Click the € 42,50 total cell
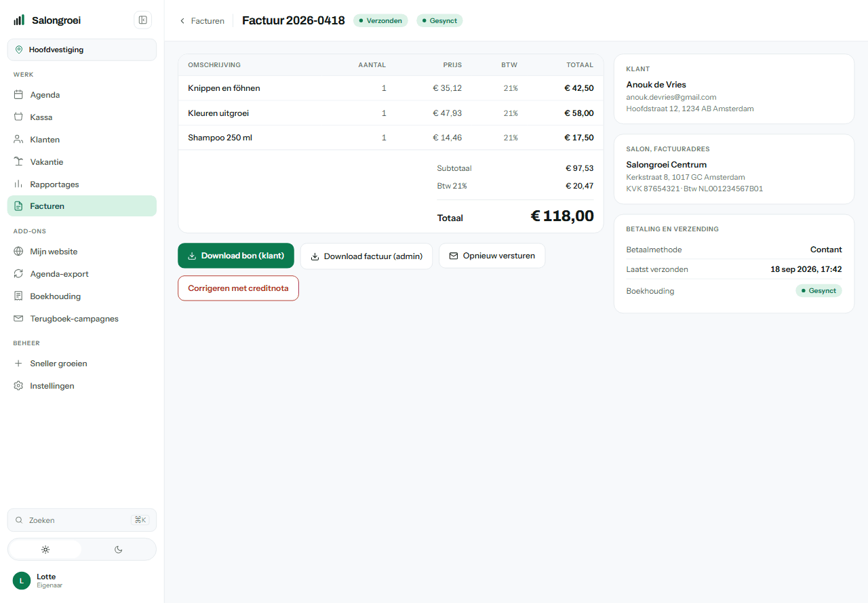Image resolution: width=868 pixels, height=603 pixels. [579, 88]
